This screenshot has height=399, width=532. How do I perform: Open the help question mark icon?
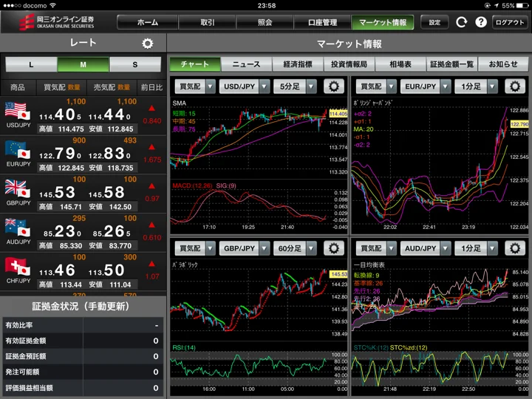(480, 22)
